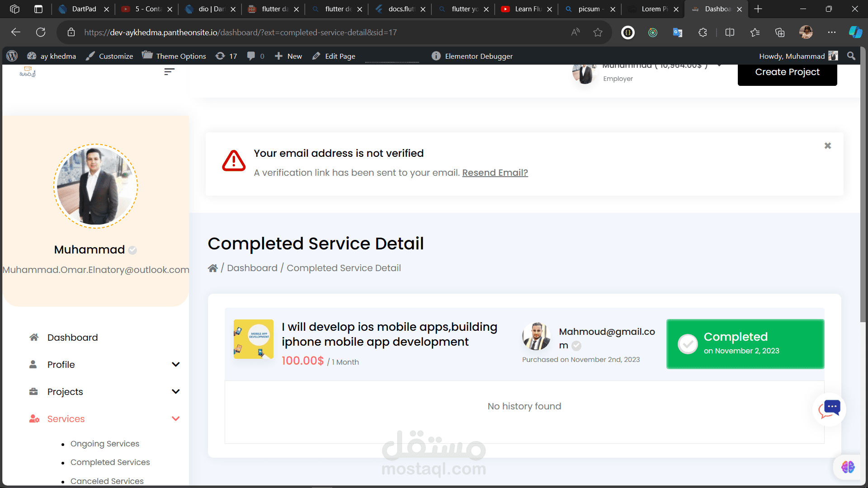Click the home breadcrumb icon
The height and width of the screenshot is (488, 868).
click(x=212, y=268)
